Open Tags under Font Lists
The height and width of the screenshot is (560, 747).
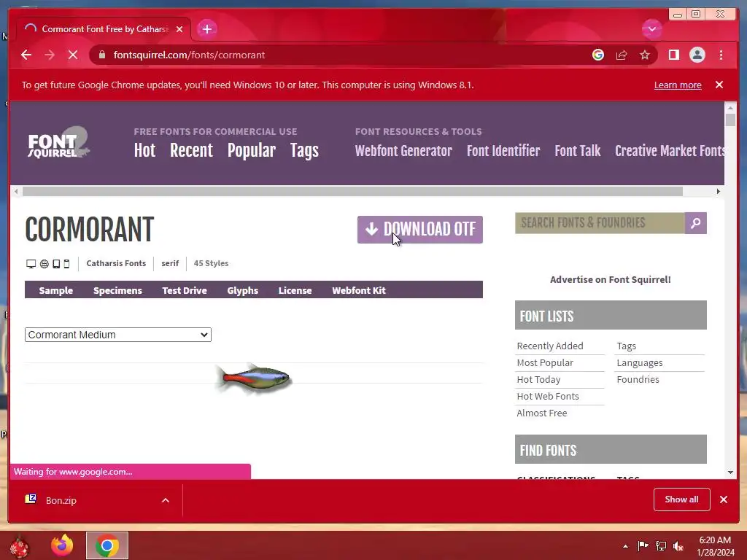click(x=627, y=346)
